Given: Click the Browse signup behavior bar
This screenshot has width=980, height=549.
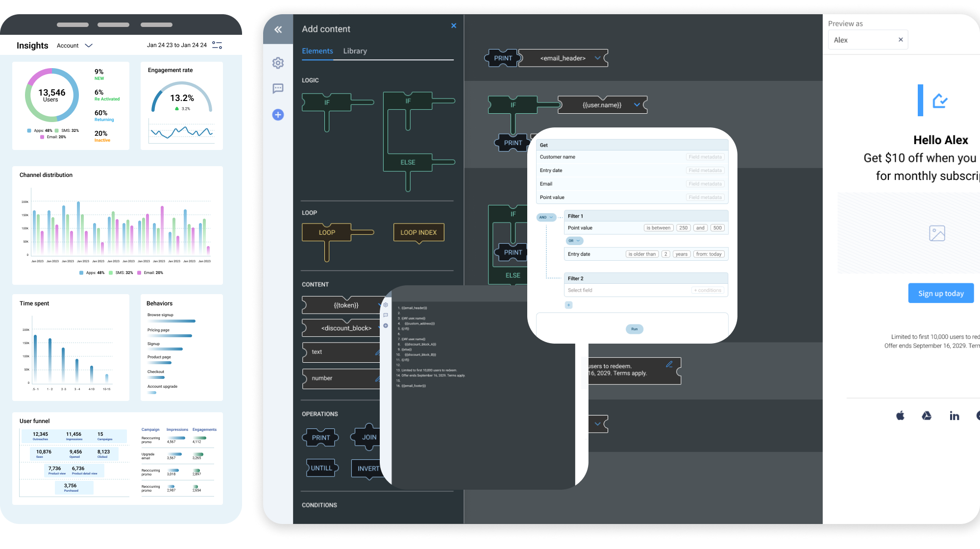Looking at the screenshot, I should [171, 321].
